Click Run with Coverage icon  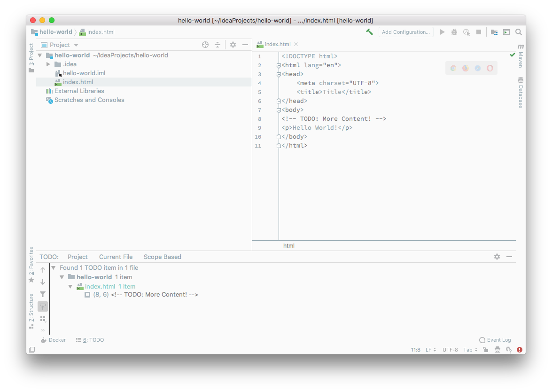tap(466, 32)
